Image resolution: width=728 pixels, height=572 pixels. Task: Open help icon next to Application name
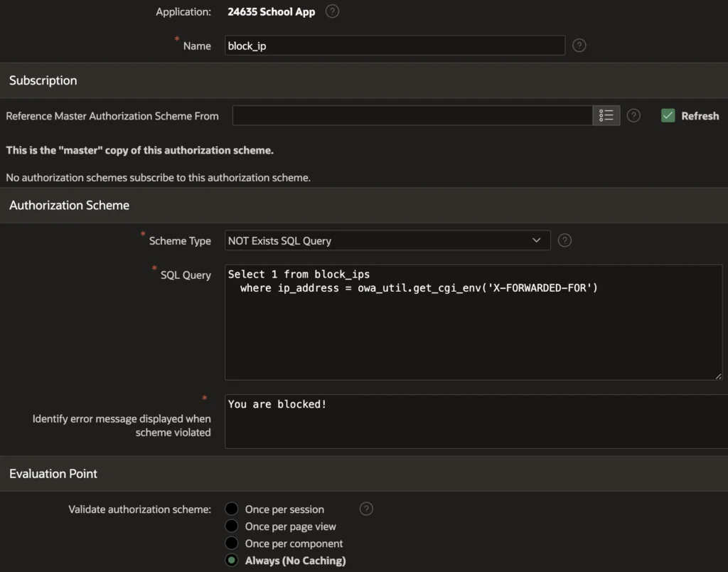click(332, 11)
